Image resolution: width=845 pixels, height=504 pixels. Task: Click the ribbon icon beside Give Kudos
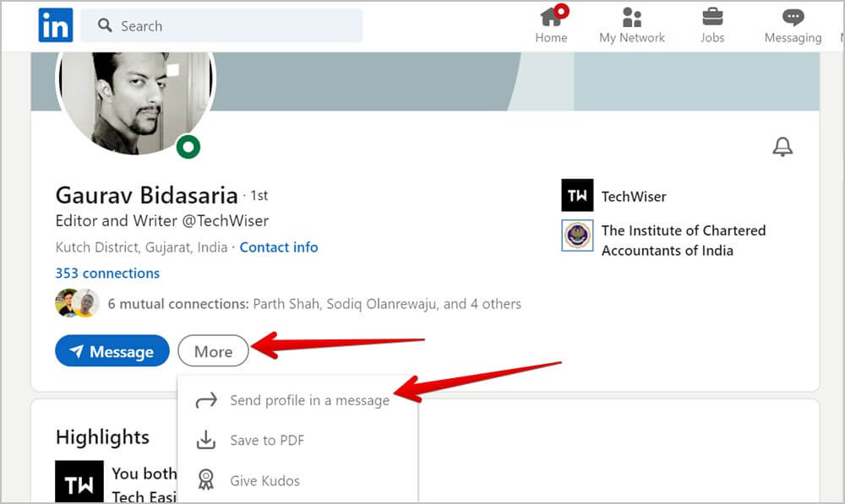coord(205,480)
